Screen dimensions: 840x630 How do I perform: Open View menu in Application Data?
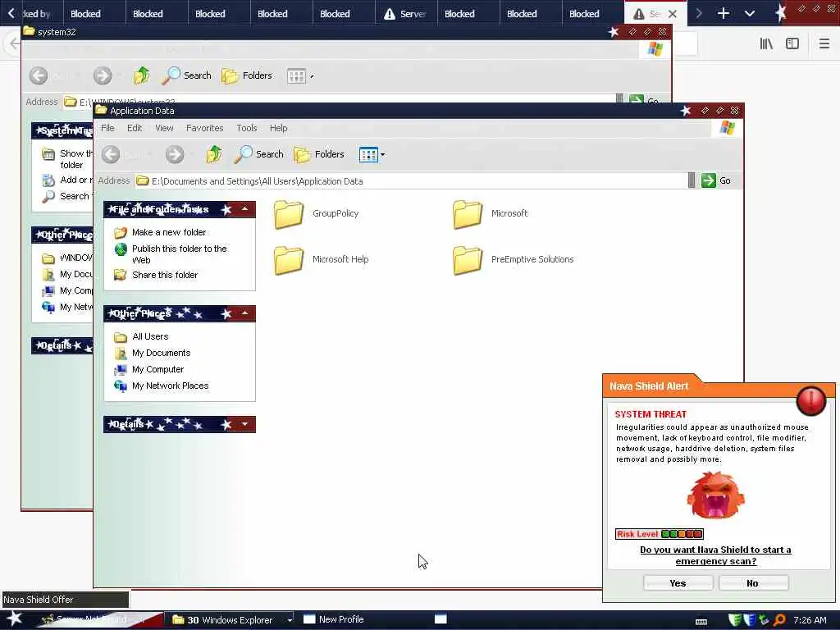point(164,128)
